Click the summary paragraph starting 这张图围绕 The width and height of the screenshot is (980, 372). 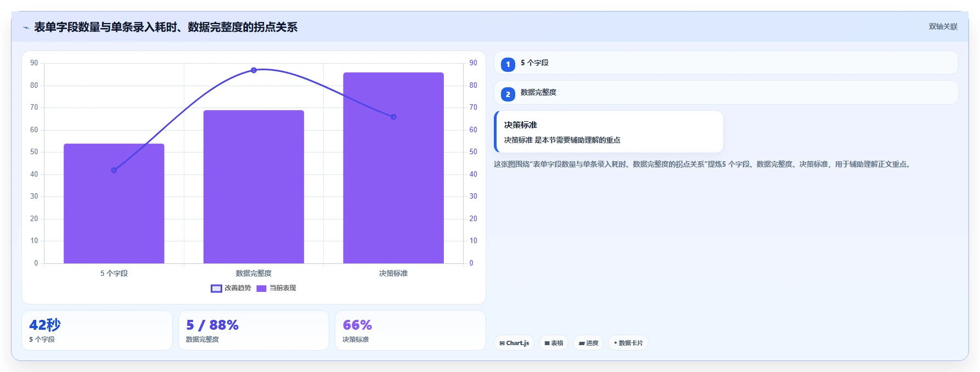point(703,164)
